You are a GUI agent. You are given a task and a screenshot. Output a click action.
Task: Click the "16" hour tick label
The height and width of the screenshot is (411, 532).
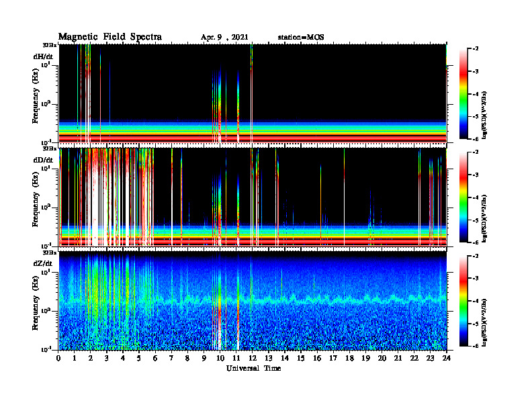pyautogui.click(x=317, y=358)
